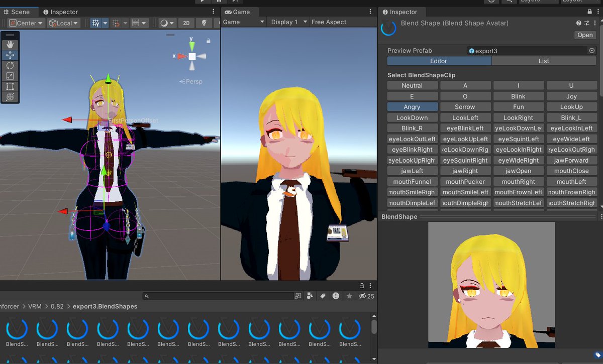Viewport: 603px width, 364px height.
Task: Select the Rect transform tool
Action: [10, 86]
